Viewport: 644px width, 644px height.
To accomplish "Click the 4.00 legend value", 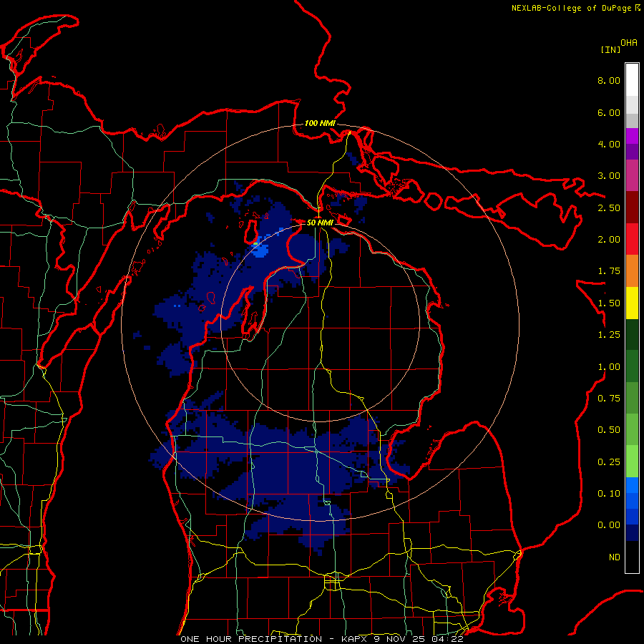I will (609, 144).
